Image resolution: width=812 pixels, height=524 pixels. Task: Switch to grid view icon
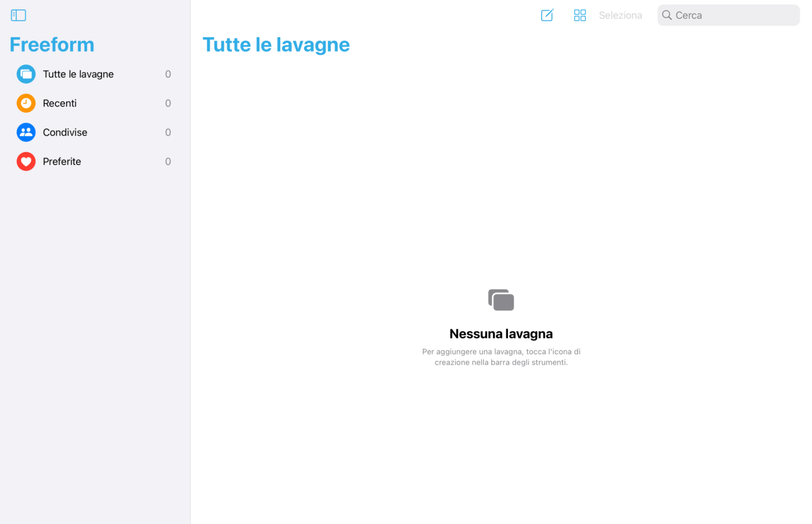coord(580,15)
